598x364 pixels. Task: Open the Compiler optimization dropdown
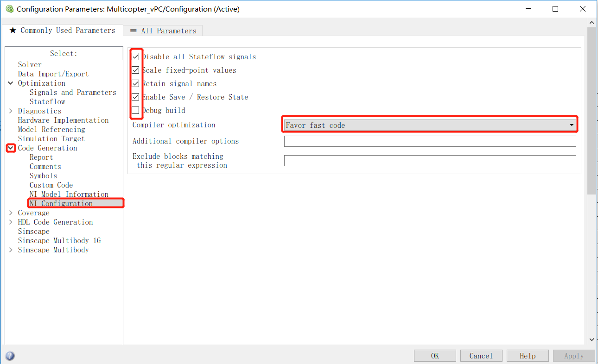coord(430,125)
